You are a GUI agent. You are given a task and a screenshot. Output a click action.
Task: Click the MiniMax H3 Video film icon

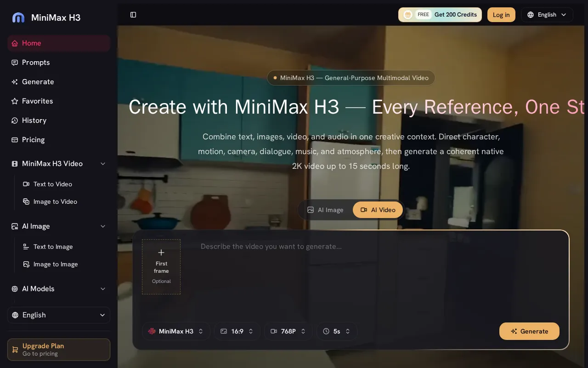pos(15,164)
